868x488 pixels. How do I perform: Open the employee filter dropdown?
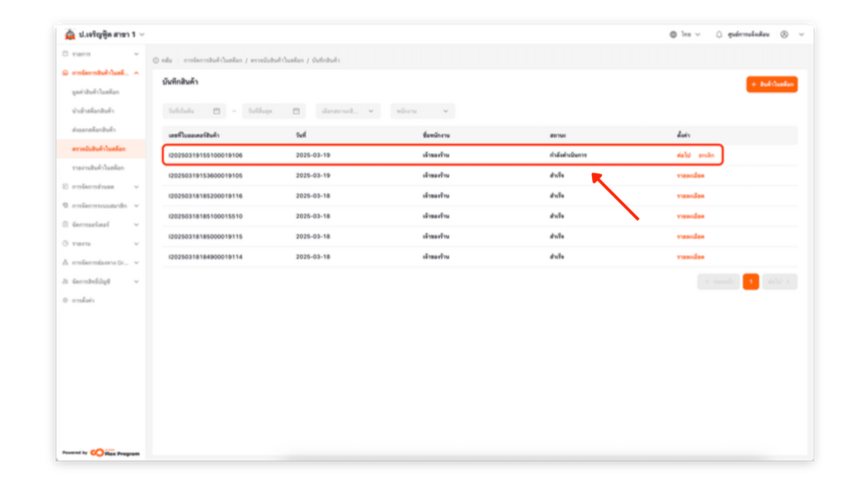[422, 111]
